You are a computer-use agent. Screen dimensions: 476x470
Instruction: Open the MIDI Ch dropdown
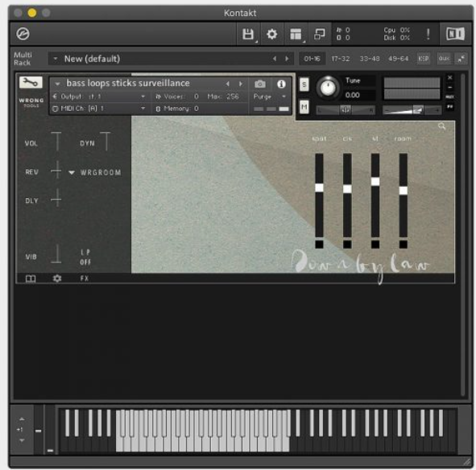(98, 109)
